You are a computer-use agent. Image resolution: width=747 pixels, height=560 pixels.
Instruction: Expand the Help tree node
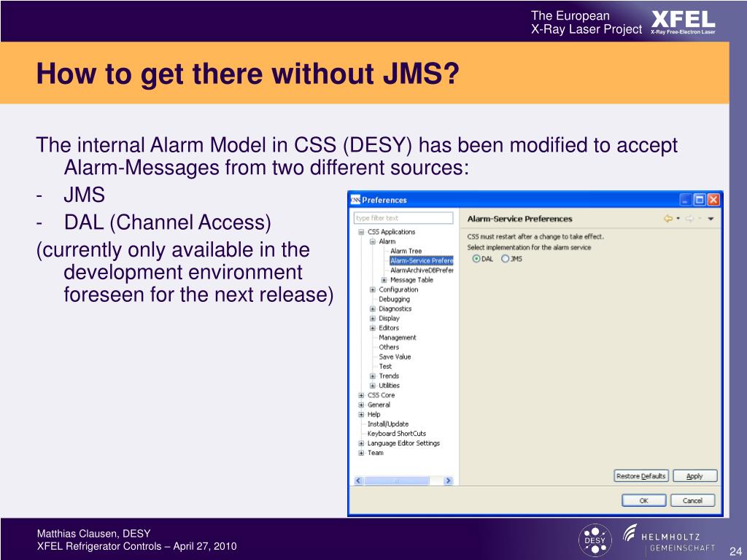[x=361, y=414]
